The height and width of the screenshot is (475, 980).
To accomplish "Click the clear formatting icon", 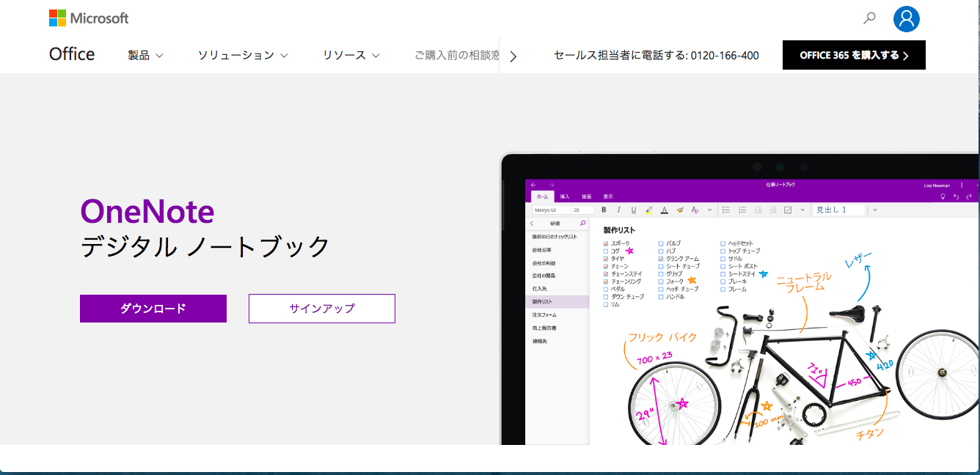I will pyautogui.click(x=695, y=210).
